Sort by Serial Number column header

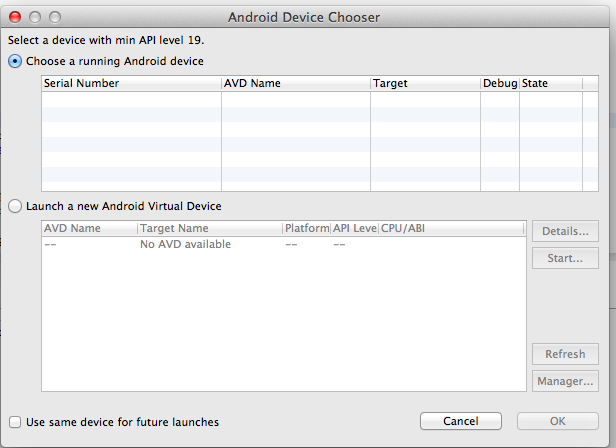[x=131, y=83]
